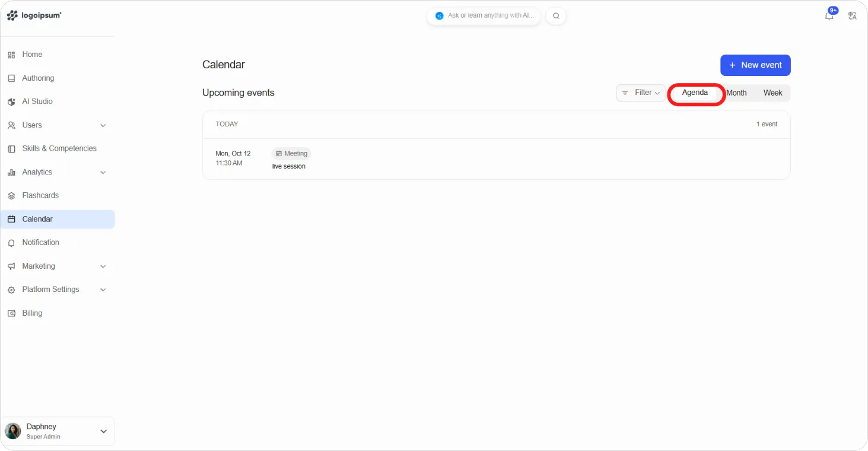Switch to Agenda view

695,93
